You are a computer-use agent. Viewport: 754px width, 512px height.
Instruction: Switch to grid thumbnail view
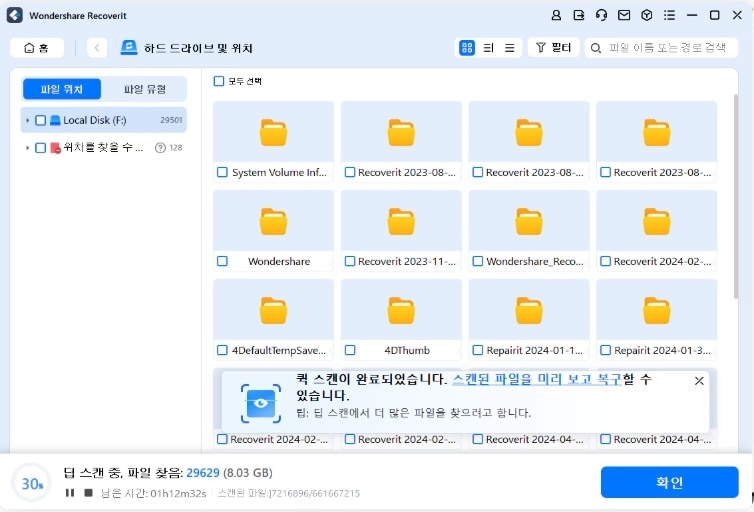coord(466,48)
